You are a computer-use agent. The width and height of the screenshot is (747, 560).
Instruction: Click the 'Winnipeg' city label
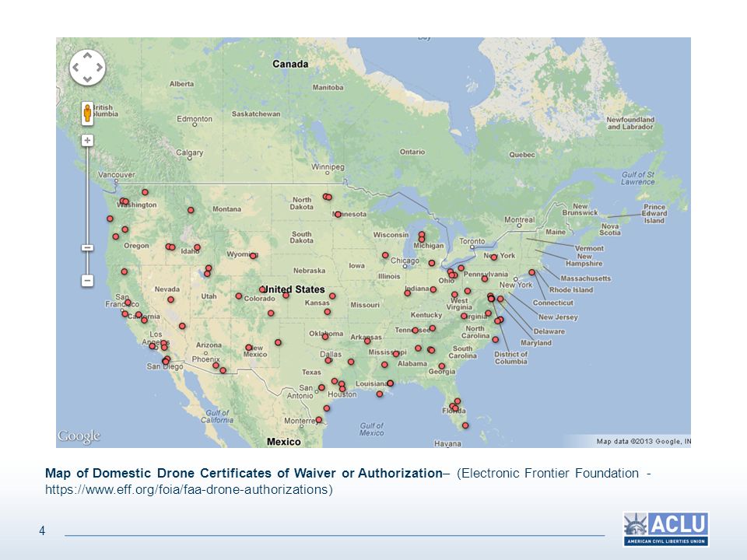pyautogui.click(x=328, y=167)
